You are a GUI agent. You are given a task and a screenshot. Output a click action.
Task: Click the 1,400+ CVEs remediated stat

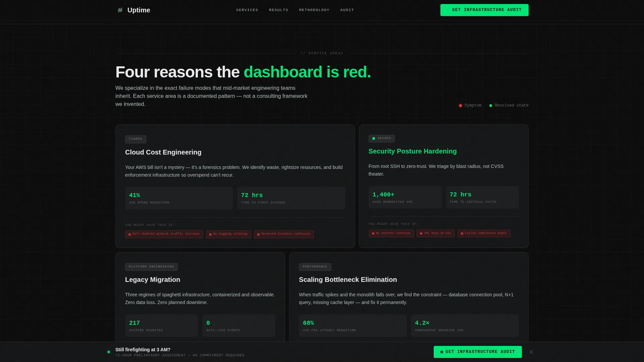(x=405, y=197)
